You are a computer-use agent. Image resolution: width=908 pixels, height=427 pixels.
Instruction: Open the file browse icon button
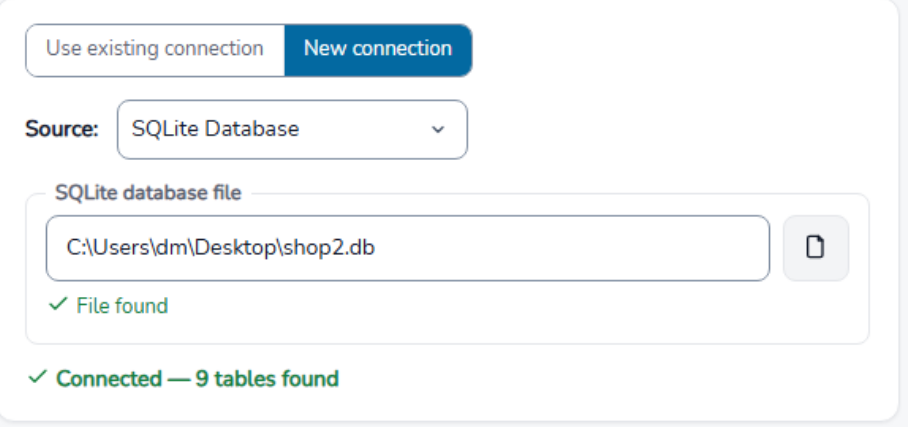[x=815, y=248]
